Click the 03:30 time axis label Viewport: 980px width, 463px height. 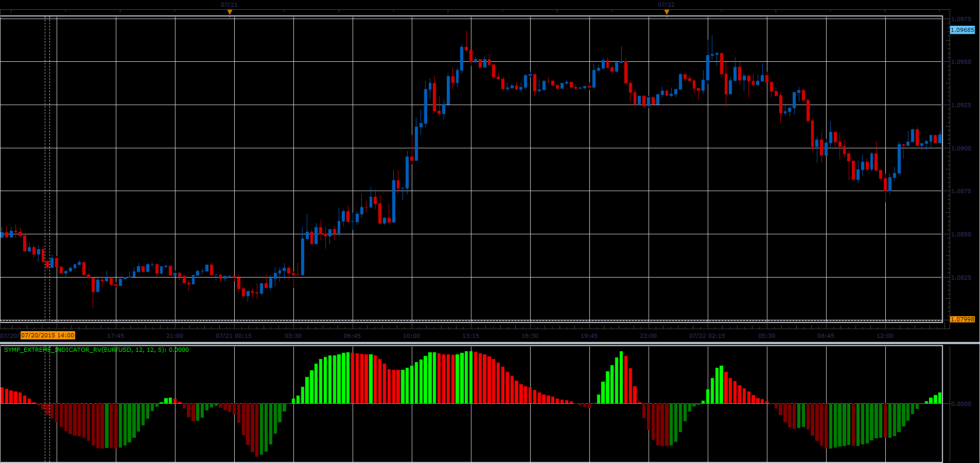(x=293, y=336)
